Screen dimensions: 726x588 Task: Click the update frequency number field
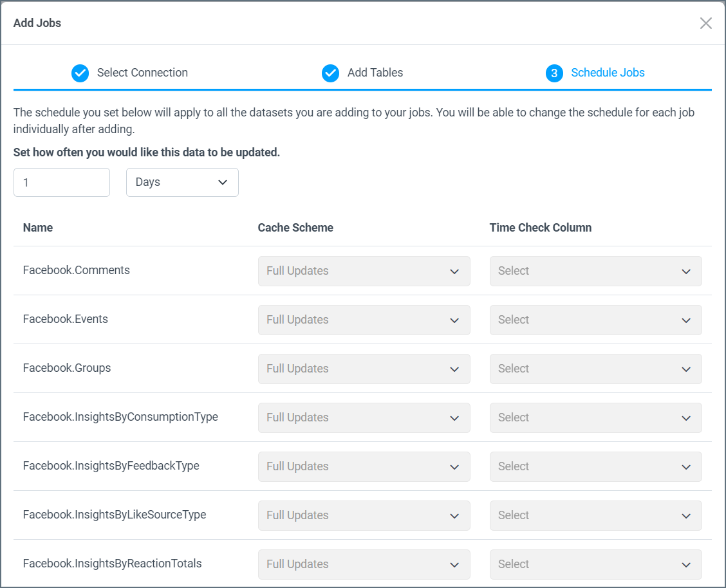[61, 182]
